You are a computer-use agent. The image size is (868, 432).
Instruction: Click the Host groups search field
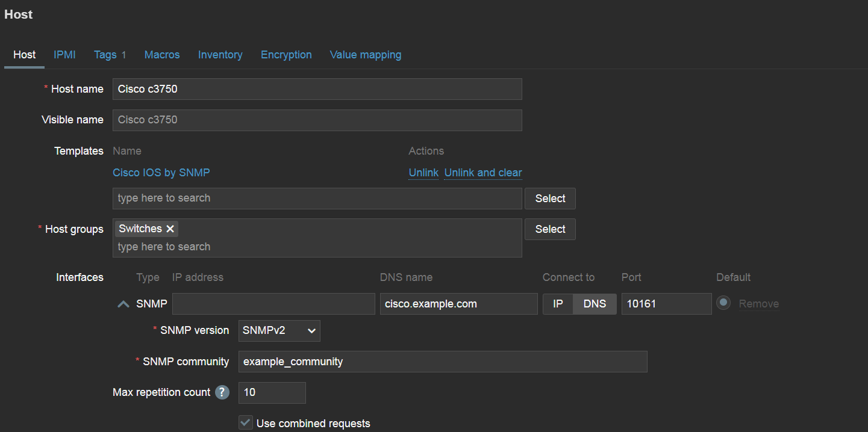(317, 247)
